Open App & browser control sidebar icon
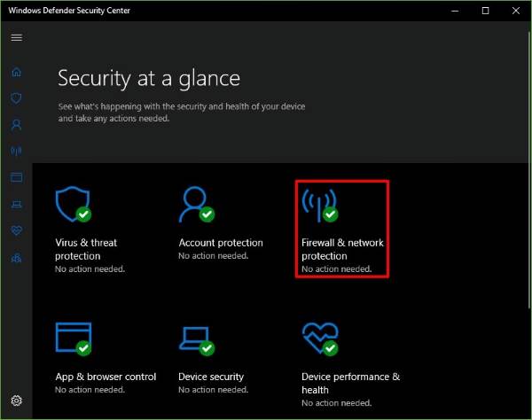Viewport: 532px width, 420px height. click(x=16, y=177)
